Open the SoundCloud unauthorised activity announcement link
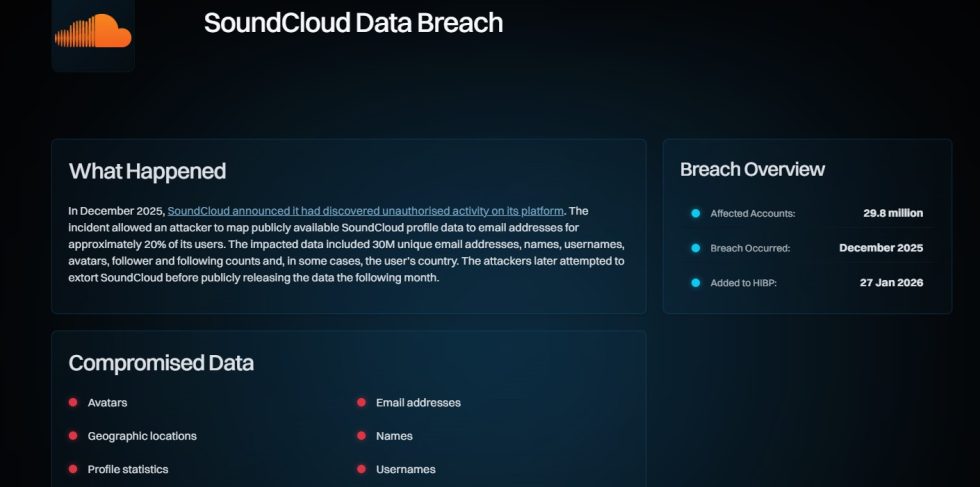The image size is (980, 487). pos(366,211)
